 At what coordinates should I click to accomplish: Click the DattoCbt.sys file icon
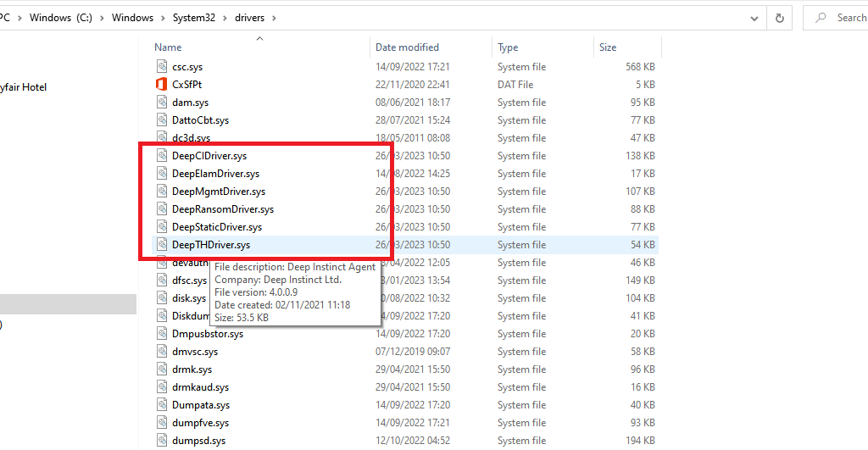pos(162,119)
